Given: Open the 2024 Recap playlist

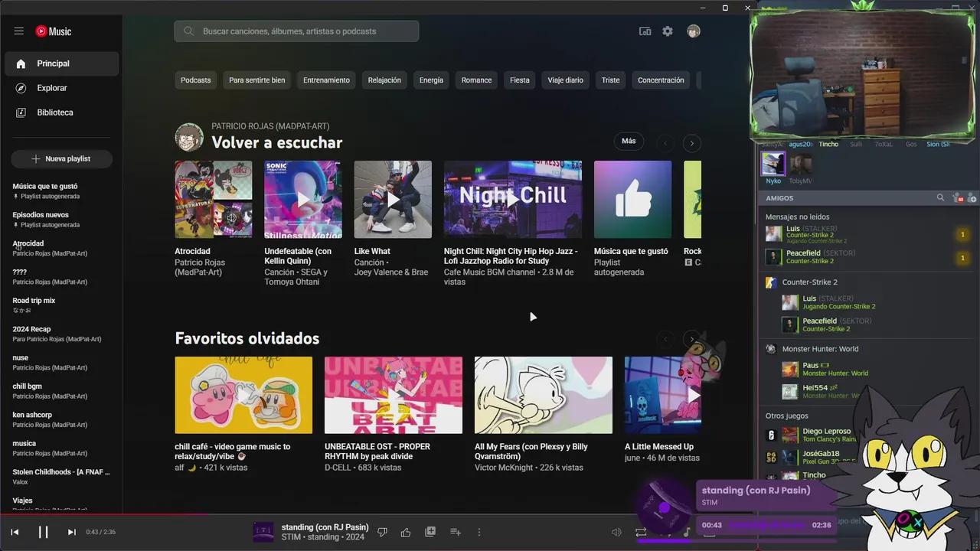Looking at the screenshot, I should (61, 334).
